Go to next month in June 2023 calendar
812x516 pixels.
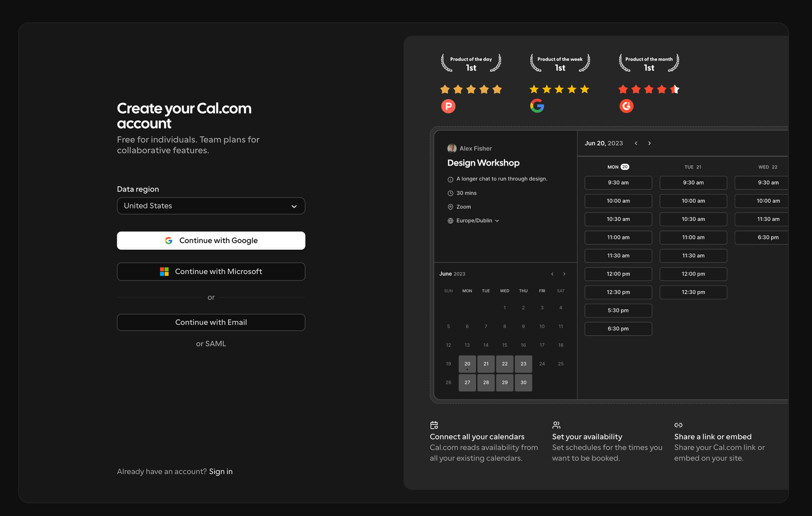(x=564, y=274)
